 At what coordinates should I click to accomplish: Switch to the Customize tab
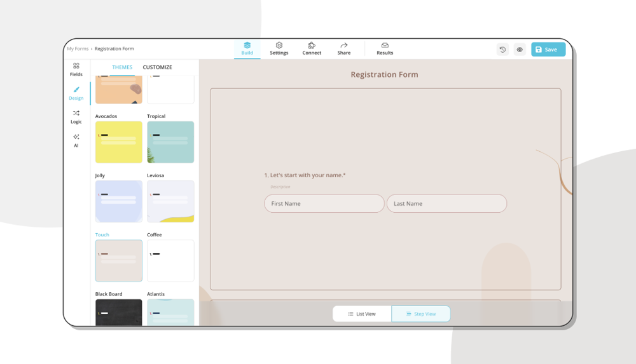(157, 67)
